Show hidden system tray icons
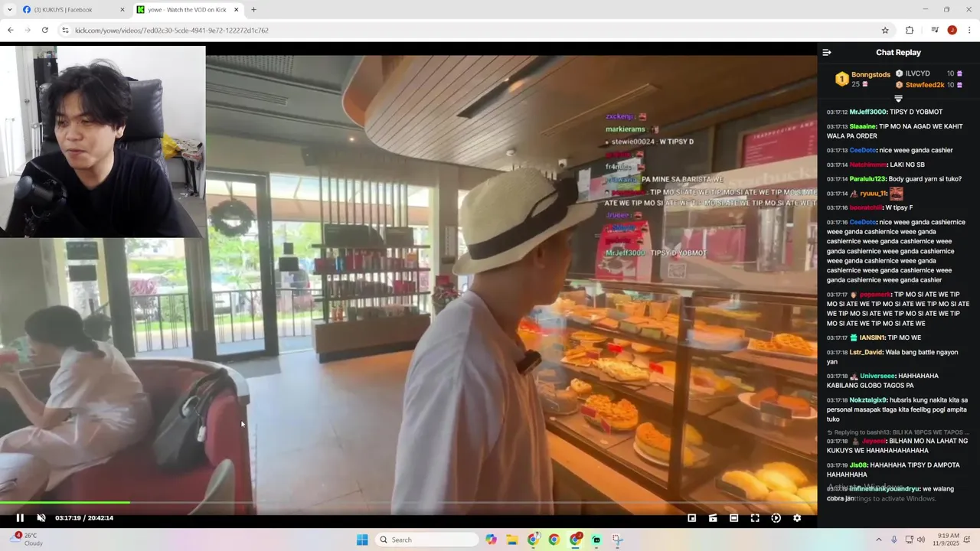This screenshot has height=551, width=980. click(x=878, y=540)
